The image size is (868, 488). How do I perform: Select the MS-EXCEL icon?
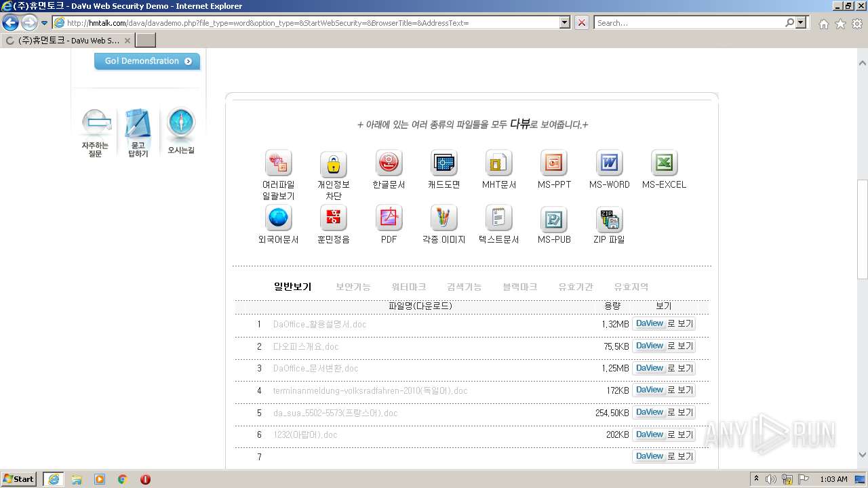(x=664, y=163)
